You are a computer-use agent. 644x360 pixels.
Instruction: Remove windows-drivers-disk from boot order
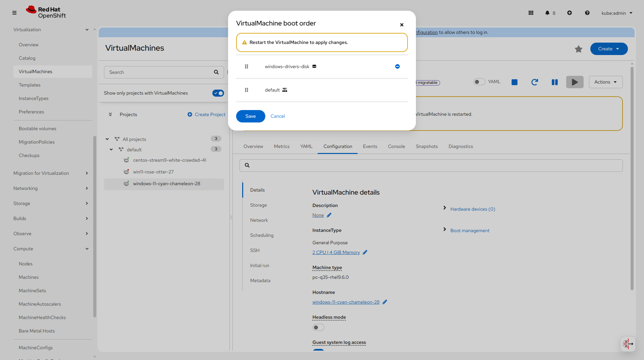coord(397,66)
